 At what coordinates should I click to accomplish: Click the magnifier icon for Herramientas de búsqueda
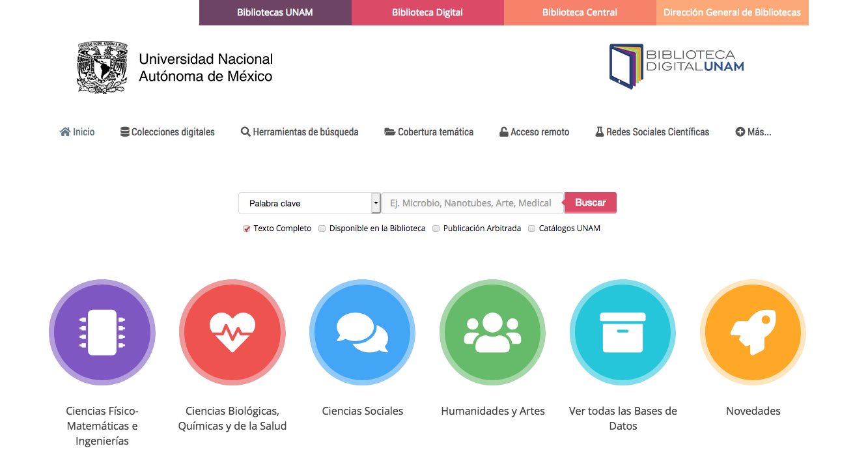click(245, 132)
